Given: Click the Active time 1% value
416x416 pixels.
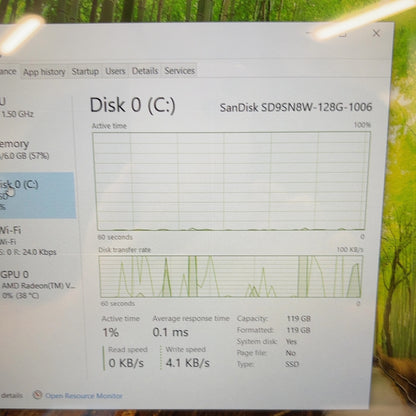Looking at the screenshot, I should [x=110, y=332].
